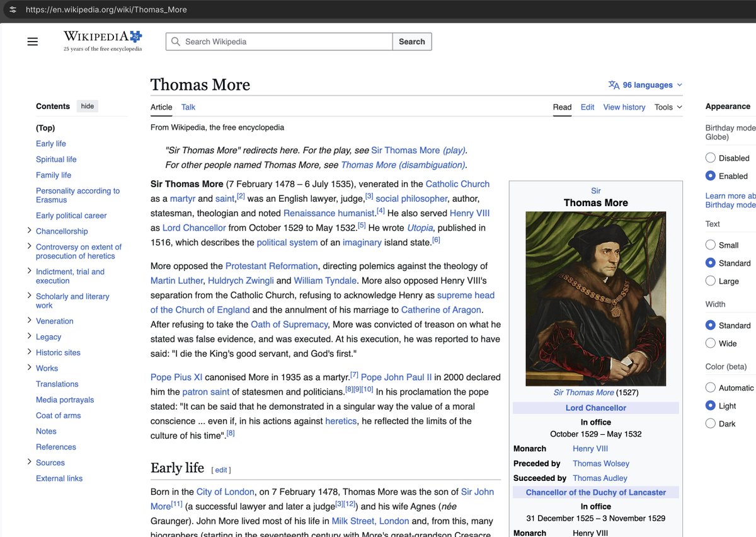Jump to Spiritual life in contents
Viewport: 756px width, 537px height.
point(56,159)
